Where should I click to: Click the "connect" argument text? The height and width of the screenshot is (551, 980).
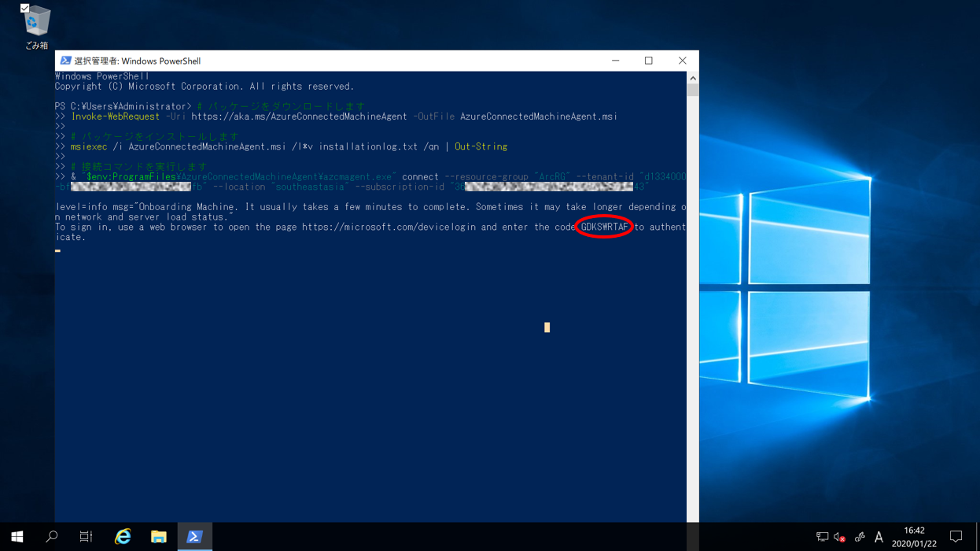[421, 177]
